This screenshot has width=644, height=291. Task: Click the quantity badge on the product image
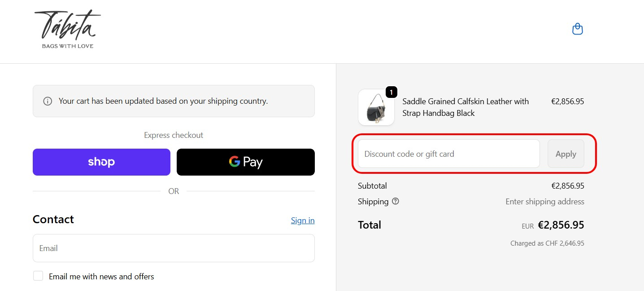pos(391,92)
